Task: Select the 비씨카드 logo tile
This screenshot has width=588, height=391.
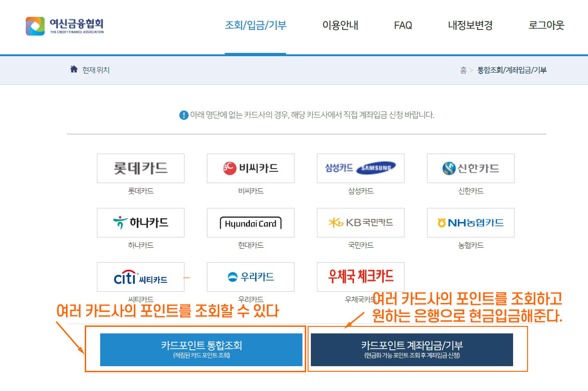Action: click(x=250, y=168)
